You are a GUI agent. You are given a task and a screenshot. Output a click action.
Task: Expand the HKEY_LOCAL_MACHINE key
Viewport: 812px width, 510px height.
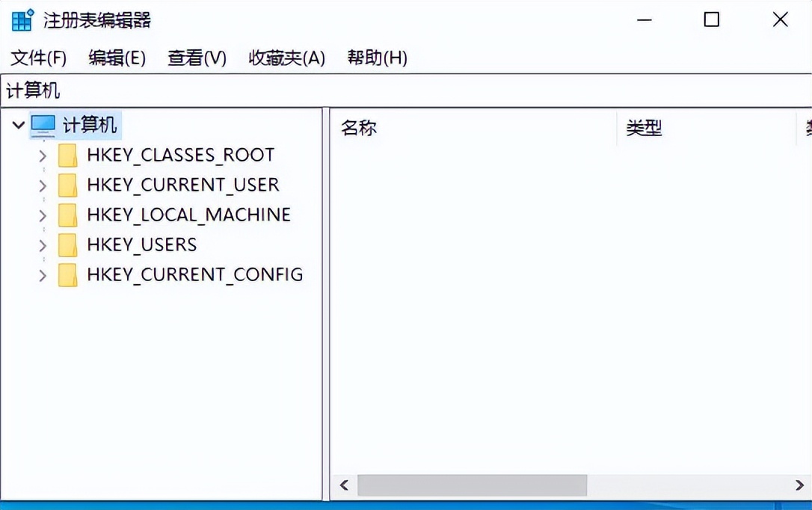(x=43, y=215)
